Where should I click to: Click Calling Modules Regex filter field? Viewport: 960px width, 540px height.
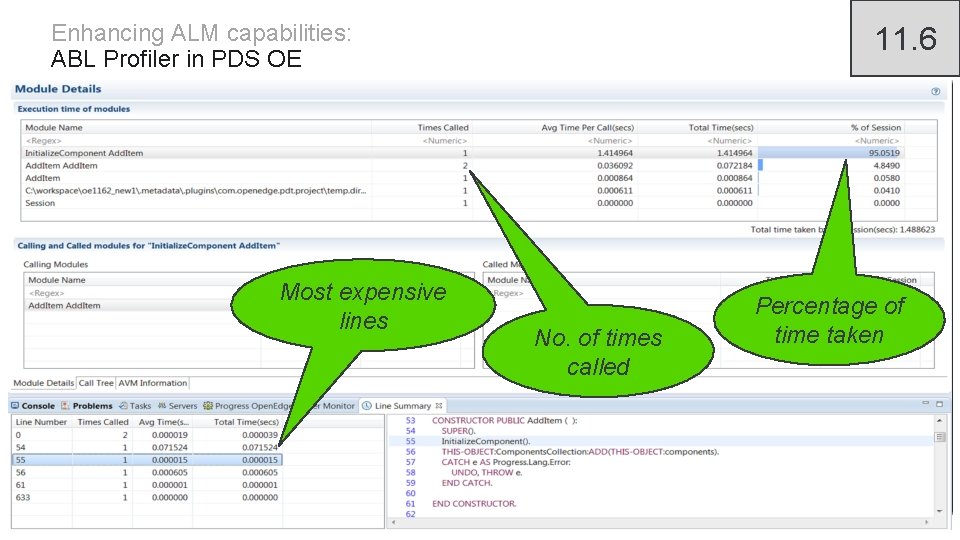pos(141,293)
